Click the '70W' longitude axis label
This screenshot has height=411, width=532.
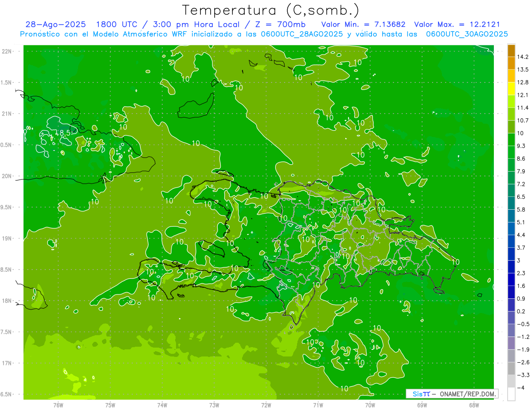tap(370, 405)
